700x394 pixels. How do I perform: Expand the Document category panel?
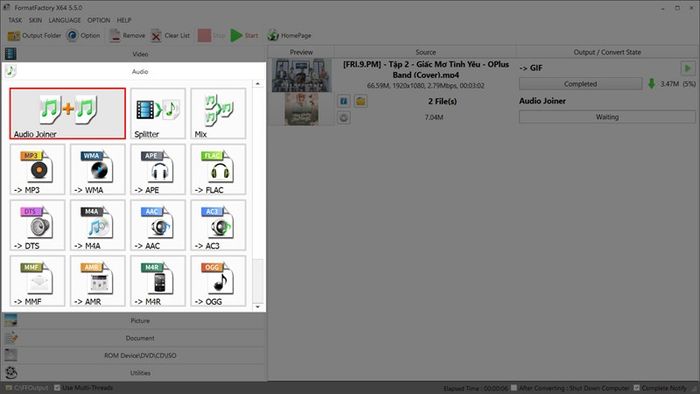(134, 338)
